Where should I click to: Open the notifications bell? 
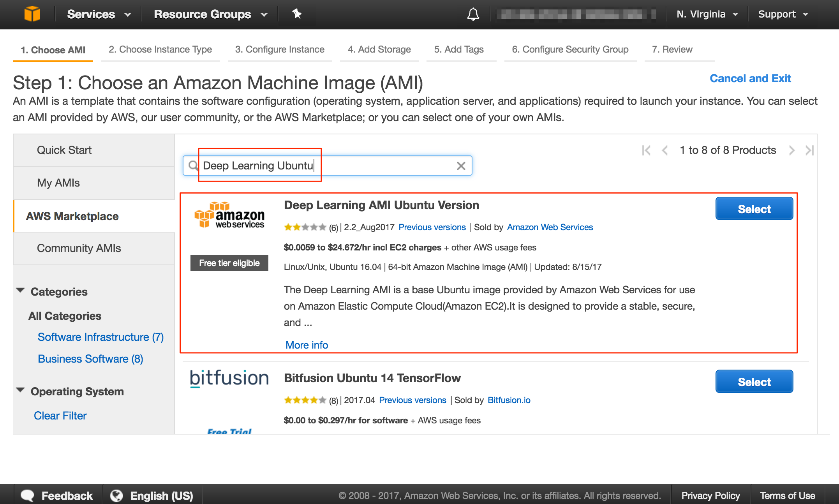[473, 14]
